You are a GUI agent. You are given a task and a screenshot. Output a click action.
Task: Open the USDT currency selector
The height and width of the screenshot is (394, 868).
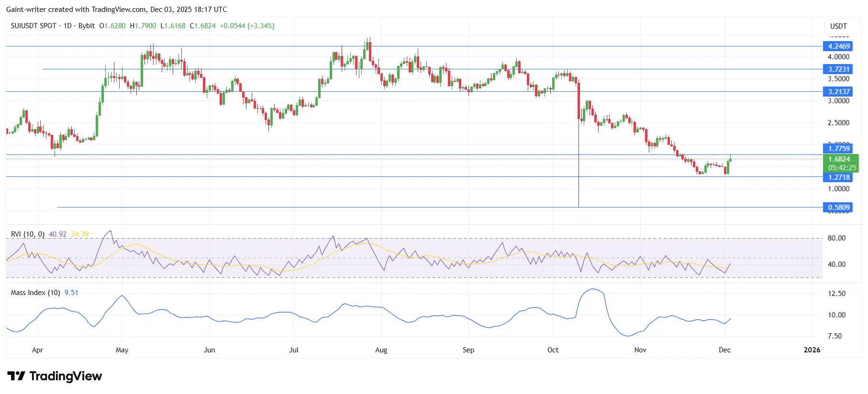coord(838,26)
